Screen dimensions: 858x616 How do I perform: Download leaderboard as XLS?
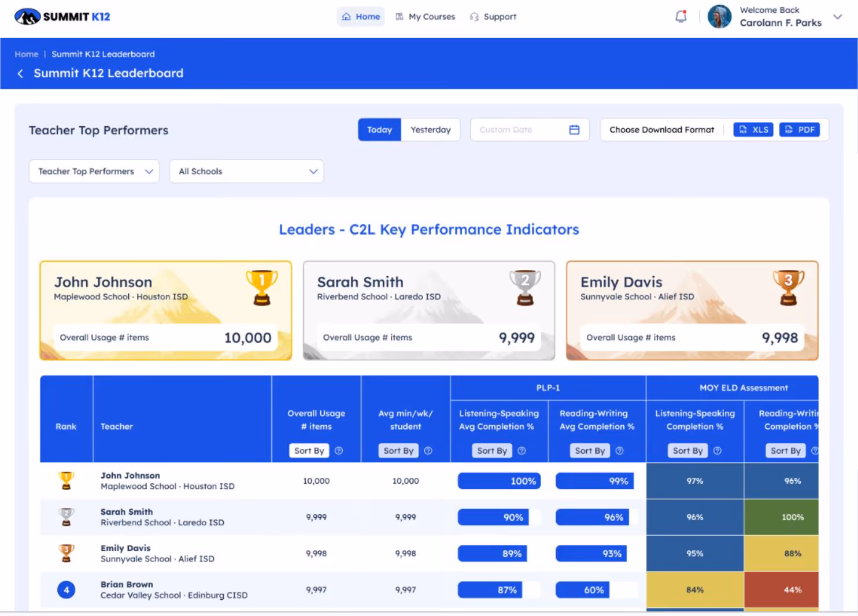click(753, 129)
